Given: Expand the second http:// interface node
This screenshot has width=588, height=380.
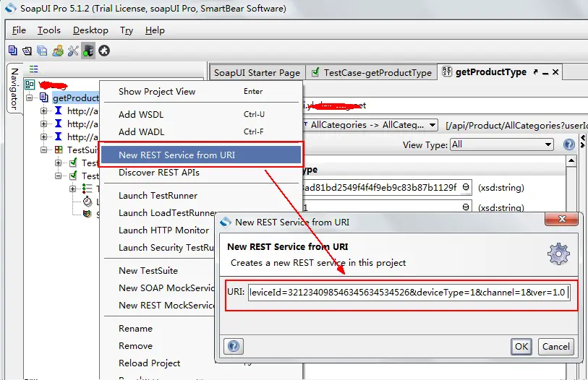Looking at the screenshot, I should 44,124.
